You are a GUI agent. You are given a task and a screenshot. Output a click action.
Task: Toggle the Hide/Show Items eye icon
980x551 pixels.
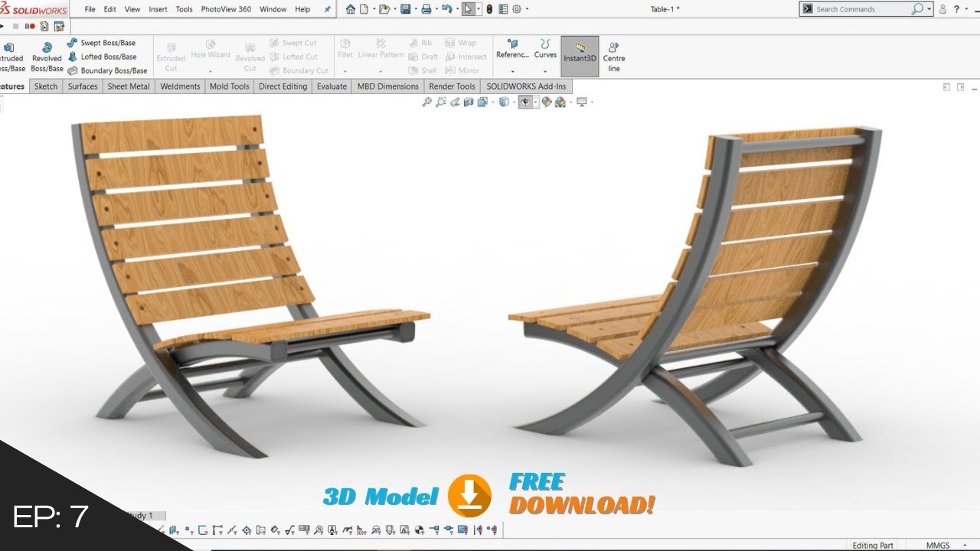click(x=525, y=102)
